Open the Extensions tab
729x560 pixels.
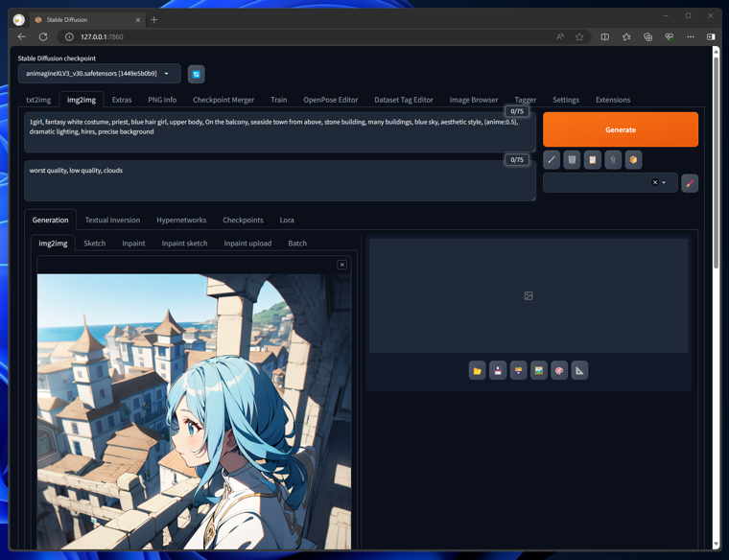coord(613,100)
